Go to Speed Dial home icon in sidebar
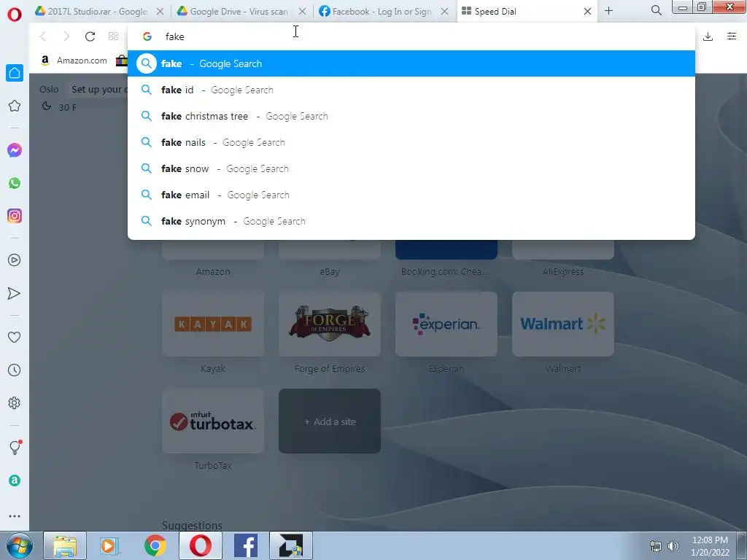The height and width of the screenshot is (560, 747). 15,73
